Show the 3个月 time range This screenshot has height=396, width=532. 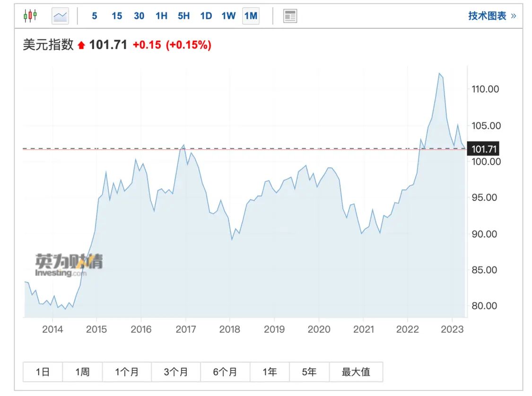(x=176, y=372)
